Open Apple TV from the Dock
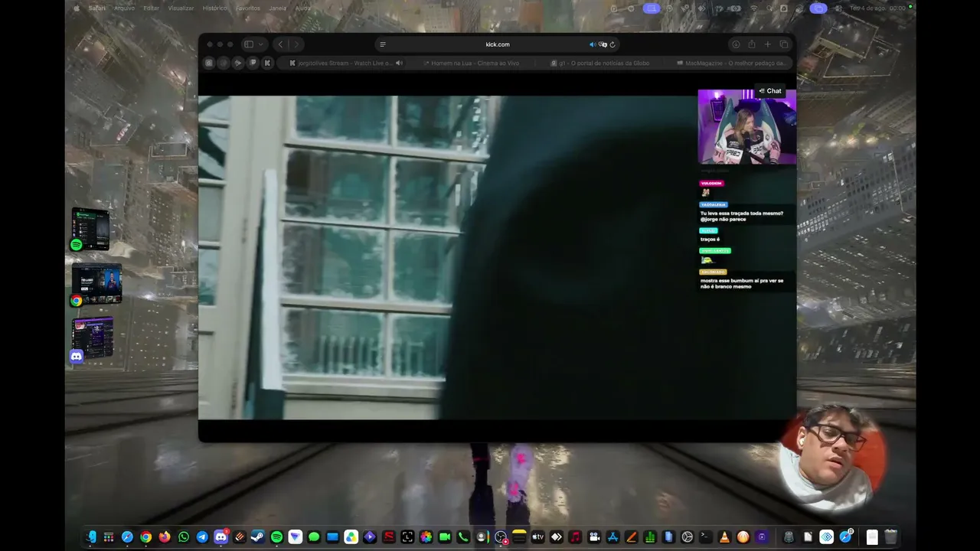Viewport: 980px width, 551px height. (537, 537)
